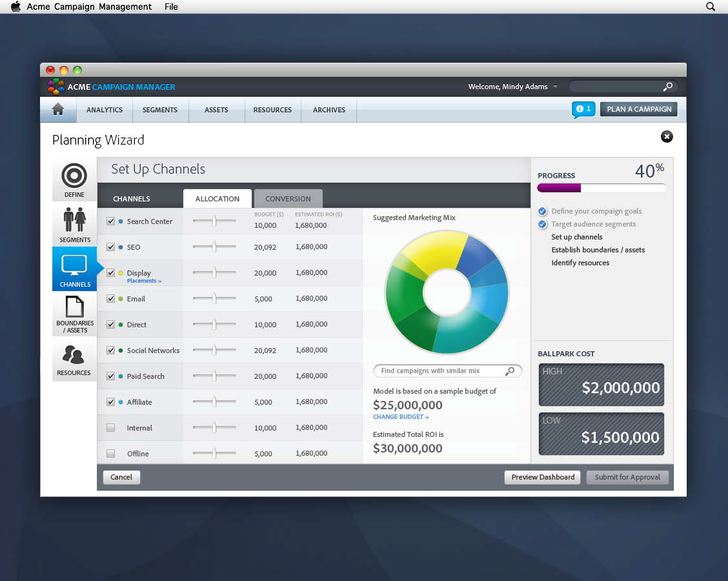Open macOS Spotlight search
Screen dimensions: 728x581
711,6
